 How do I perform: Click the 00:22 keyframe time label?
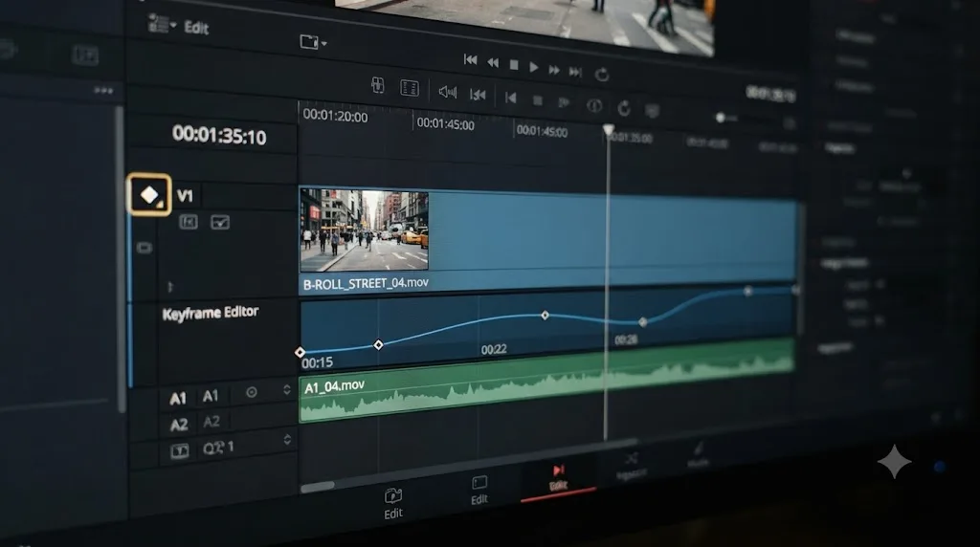click(x=494, y=349)
